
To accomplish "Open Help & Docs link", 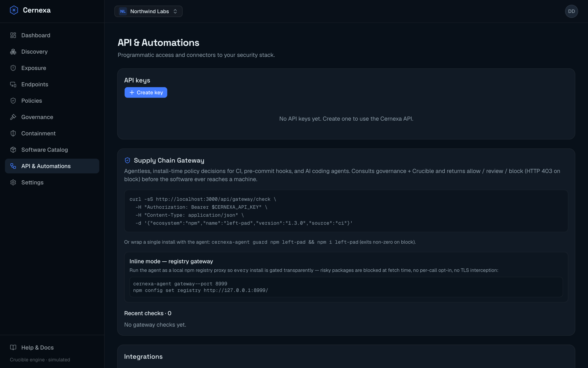I will pos(52,347).
